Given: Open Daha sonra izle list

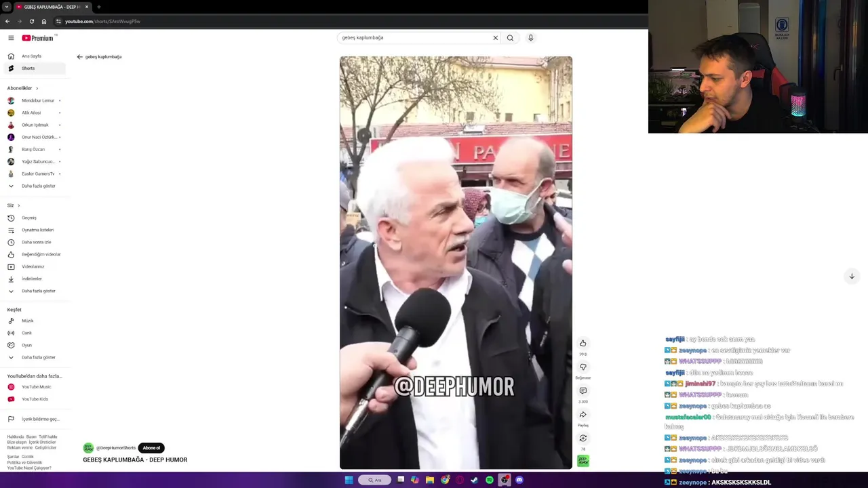Looking at the screenshot, I should (34, 242).
